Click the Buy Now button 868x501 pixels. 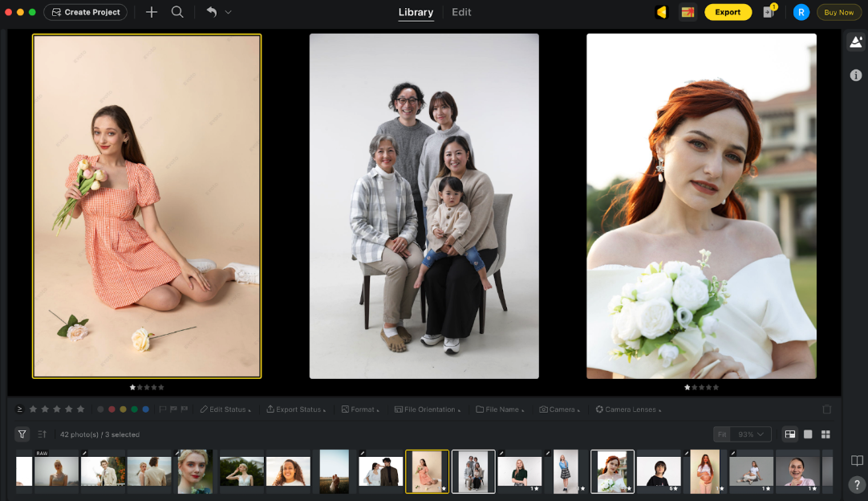pyautogui.click(x=839, y=12)
